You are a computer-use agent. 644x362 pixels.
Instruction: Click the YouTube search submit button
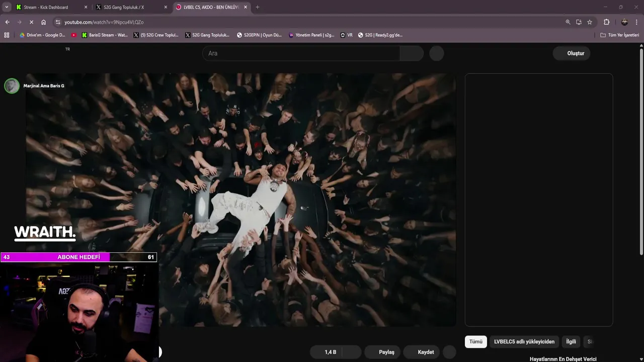(412, 53)
